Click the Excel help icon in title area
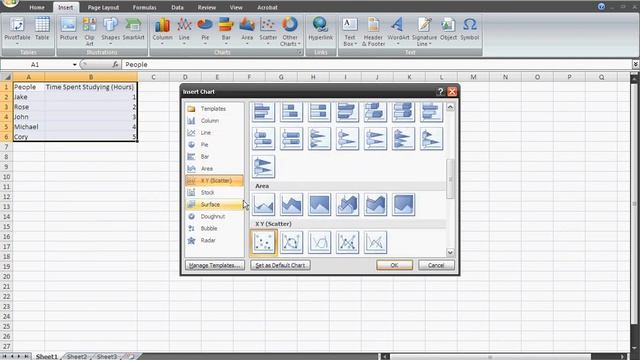Image resolution: width=640 pixels, height=360 pixels. click(601, 7)
